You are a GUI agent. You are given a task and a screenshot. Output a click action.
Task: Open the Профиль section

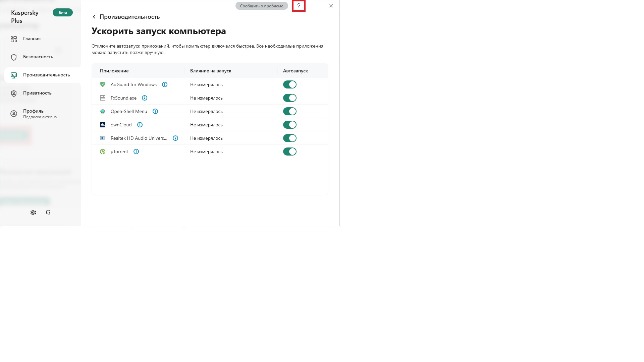(42, 114)
